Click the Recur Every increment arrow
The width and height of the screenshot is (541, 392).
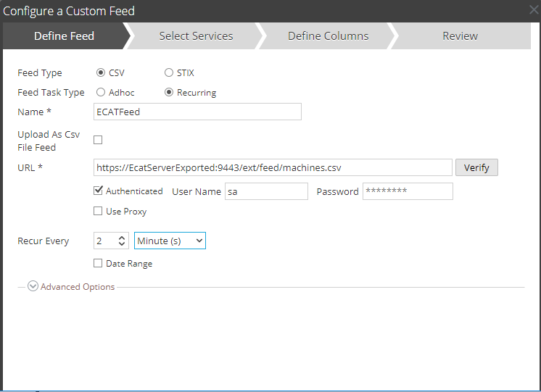[122, 237]
